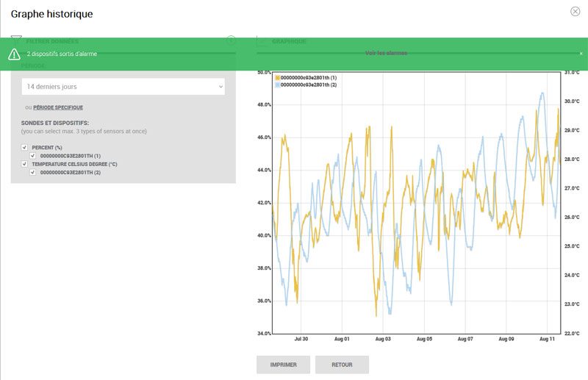Click the 2 dispositifs sortis d'alarme message

click(x=62, y=54)
